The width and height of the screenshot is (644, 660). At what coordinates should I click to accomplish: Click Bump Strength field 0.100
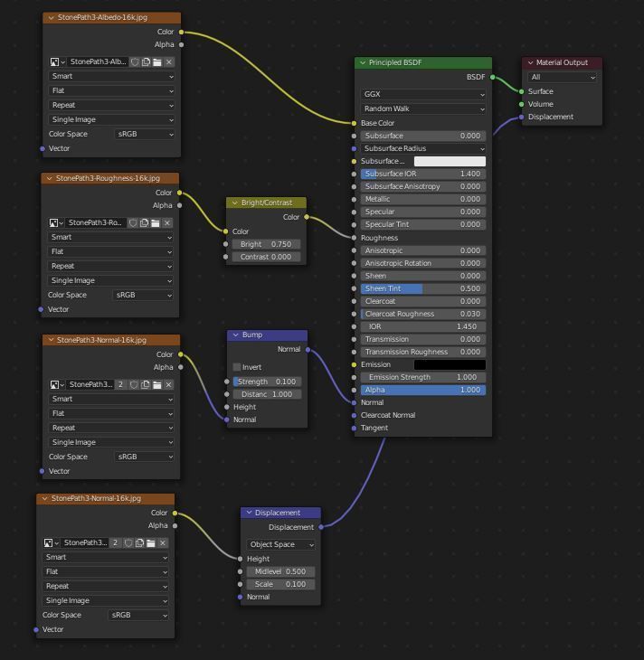(267, 382)
